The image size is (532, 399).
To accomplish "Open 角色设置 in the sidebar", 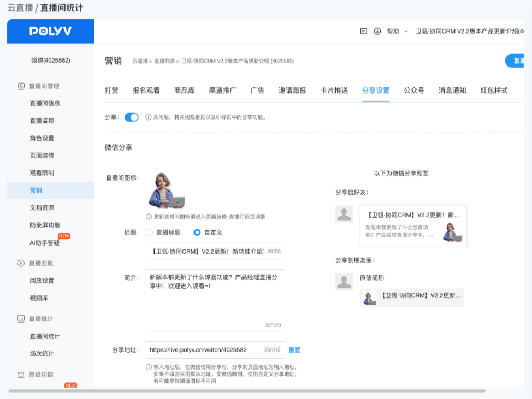I will (x=42, y=138).
